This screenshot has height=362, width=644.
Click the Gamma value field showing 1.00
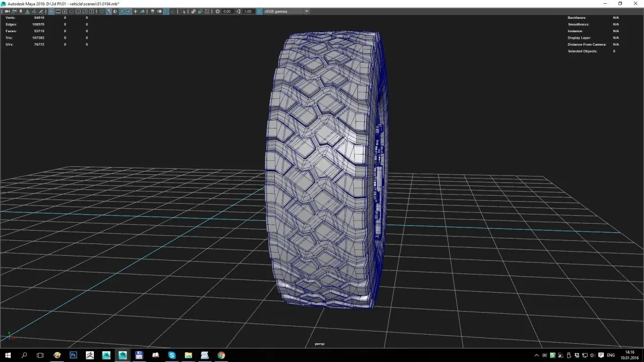click(x=248, y=11)
